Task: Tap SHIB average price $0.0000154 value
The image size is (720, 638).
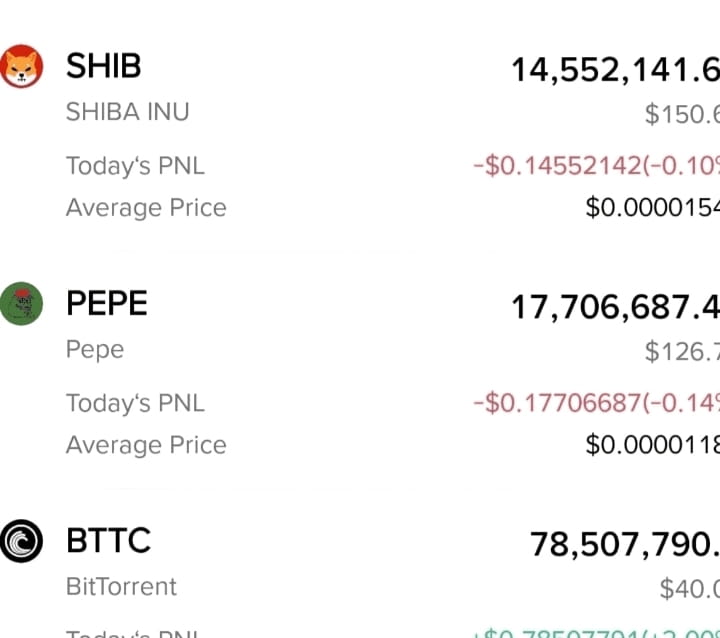Action: pos(652,208)
